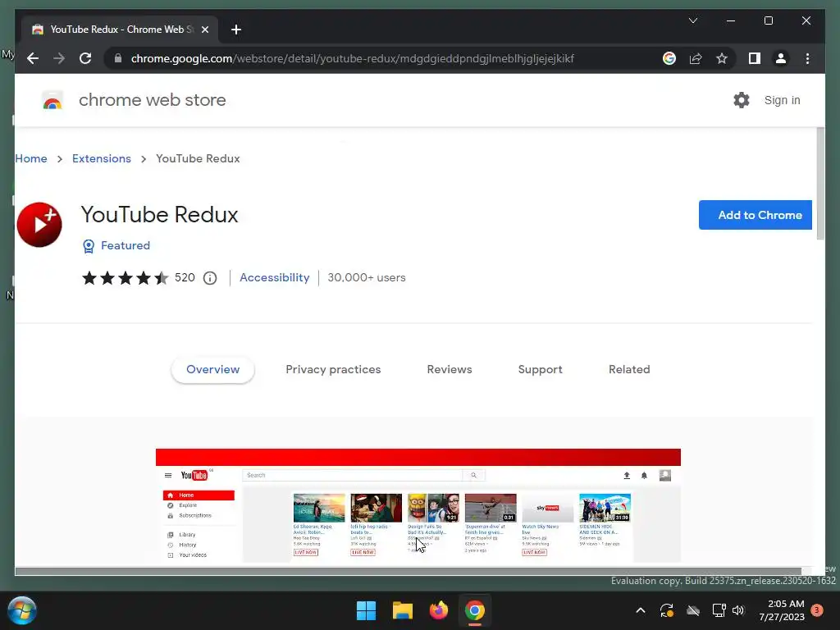Click the sync update tray icon
Viewport: 840px width, 630px height.
click(x=667, y=610)
